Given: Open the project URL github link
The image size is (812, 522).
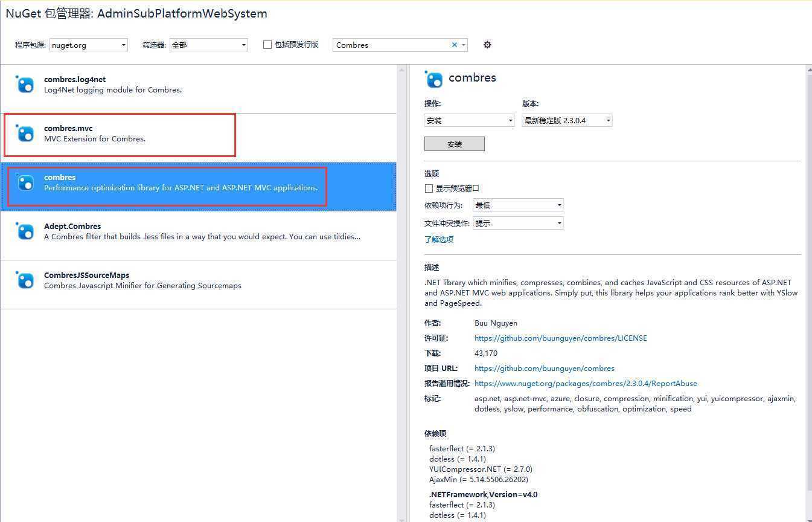Looking at the screenshot, I should [545, 369].
